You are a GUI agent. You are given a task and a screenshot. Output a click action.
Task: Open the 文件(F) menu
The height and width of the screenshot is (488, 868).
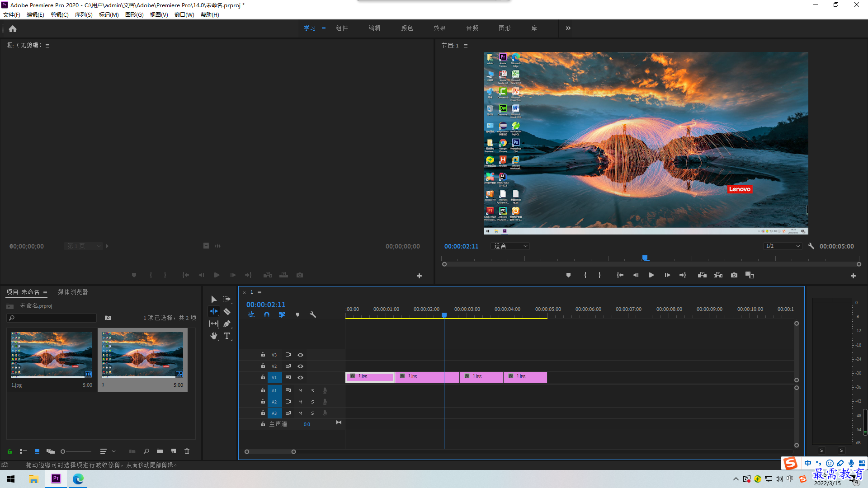coord(12,15)
